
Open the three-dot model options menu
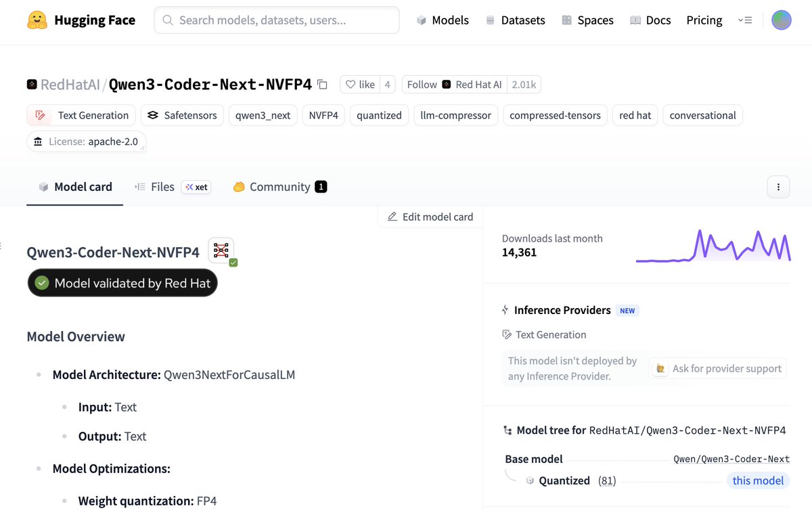coord(778,187)
